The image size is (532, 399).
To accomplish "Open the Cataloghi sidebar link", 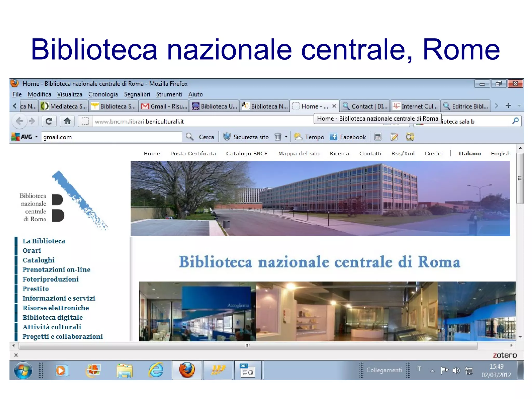I will pyautogui.click(x=38, y=260).
